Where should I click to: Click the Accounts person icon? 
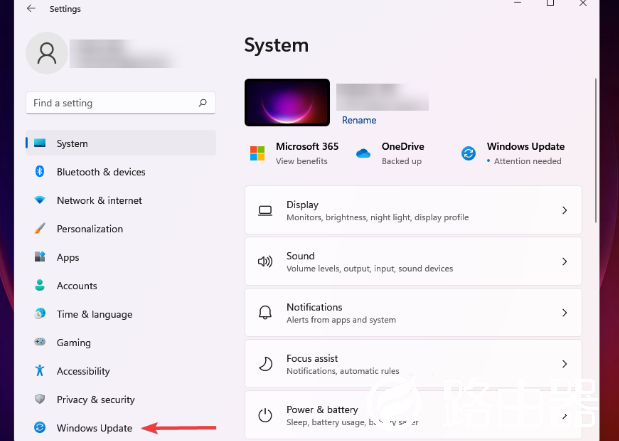(39, 285)
